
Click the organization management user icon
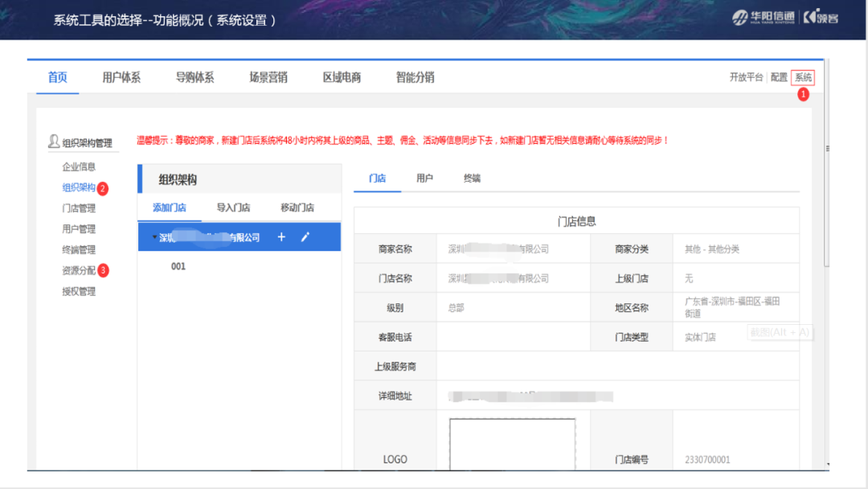pyautogui.click(x=54, y=142)
